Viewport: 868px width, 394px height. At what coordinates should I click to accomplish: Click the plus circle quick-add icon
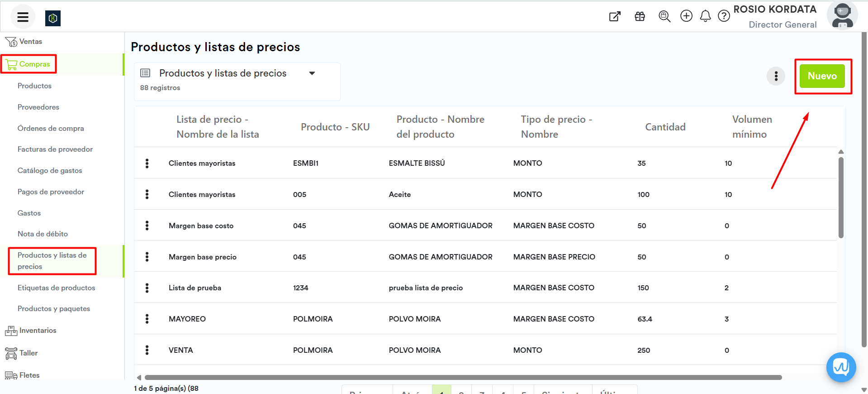click(686, 16)
